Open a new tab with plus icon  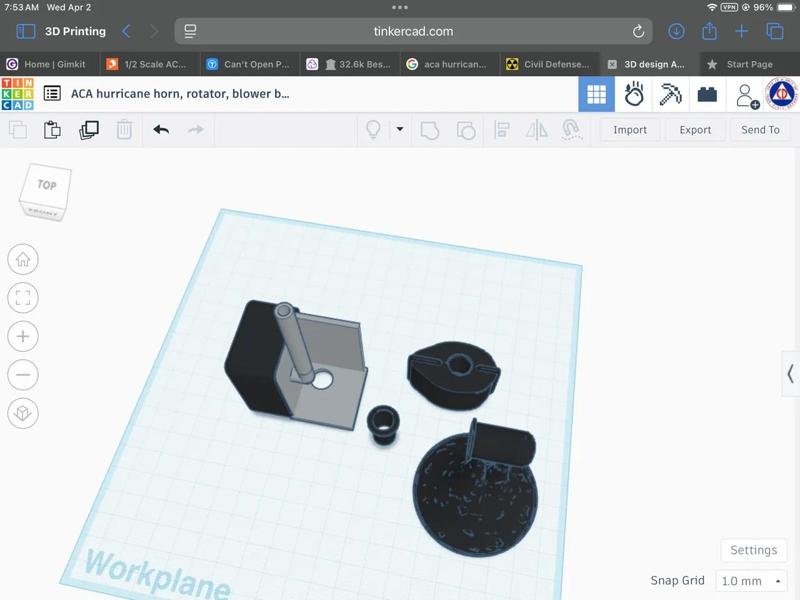pyautogui.click(x=741, y=32)
